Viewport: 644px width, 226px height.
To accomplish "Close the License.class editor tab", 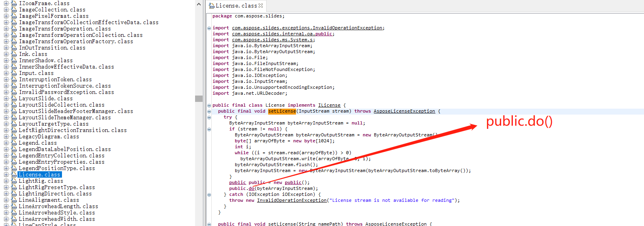I will 261,6.
